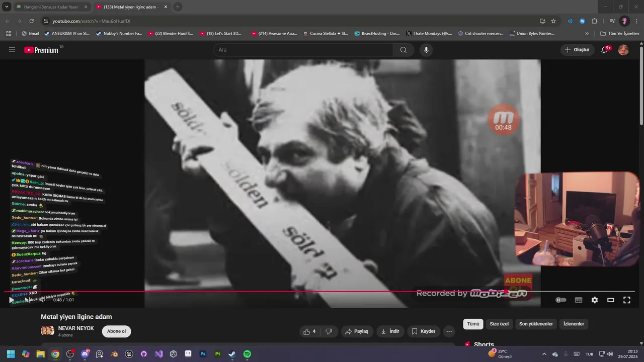Toggle the autoplay switch in the player
The width and height of the screenshot is (644, 362).
click(x=561, y=300)
